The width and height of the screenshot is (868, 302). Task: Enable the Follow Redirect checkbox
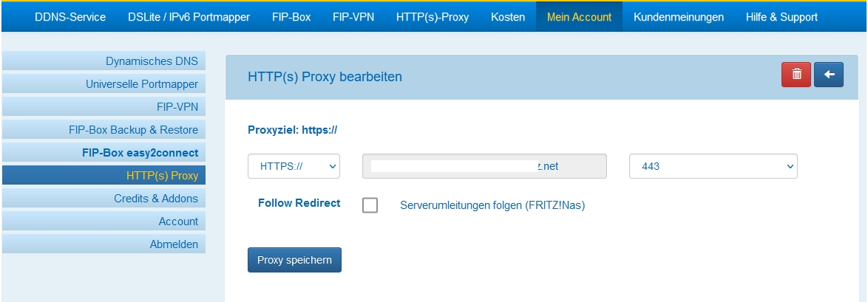[x=370, y=205]
